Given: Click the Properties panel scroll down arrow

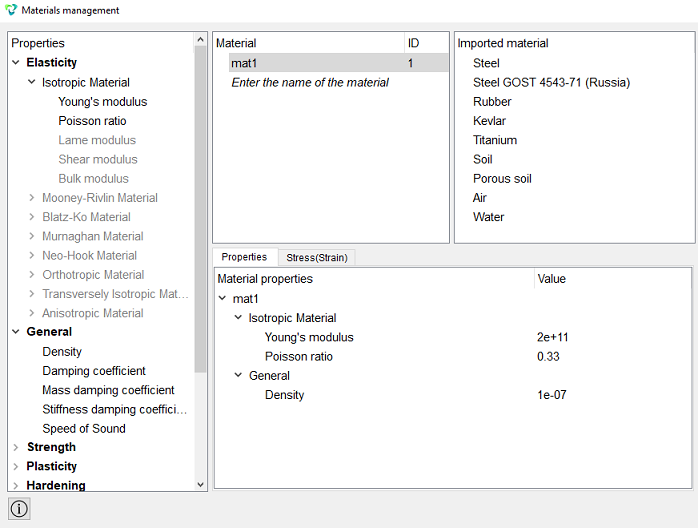Looking at the screenshot, I should point(200,484).
